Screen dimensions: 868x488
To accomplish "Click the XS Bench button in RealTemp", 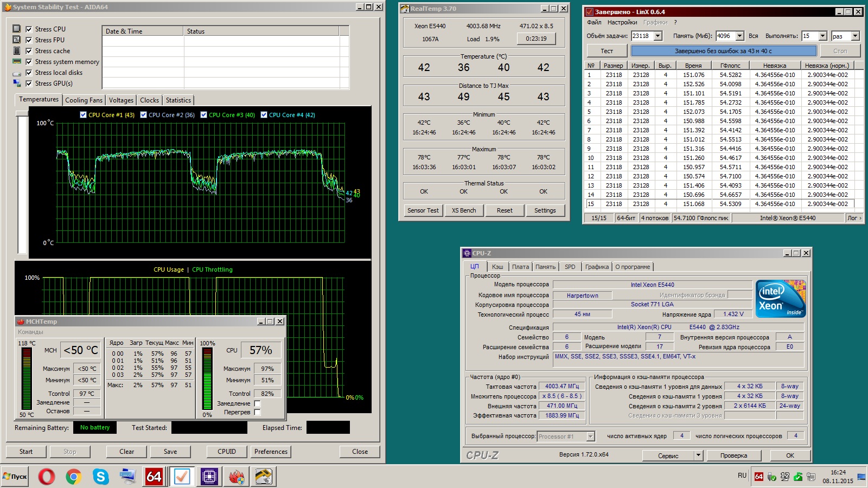I will pyautogui.click(x=464, y=210).
